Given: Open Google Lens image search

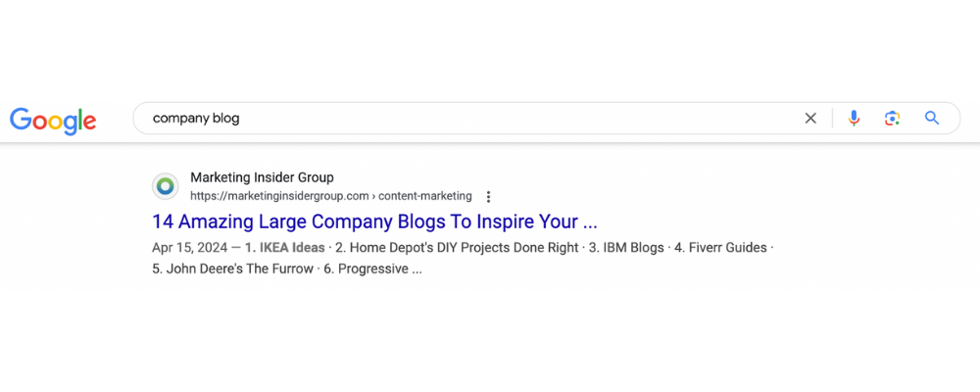Looking at the screenshot, I should click(x=892, y=119).
